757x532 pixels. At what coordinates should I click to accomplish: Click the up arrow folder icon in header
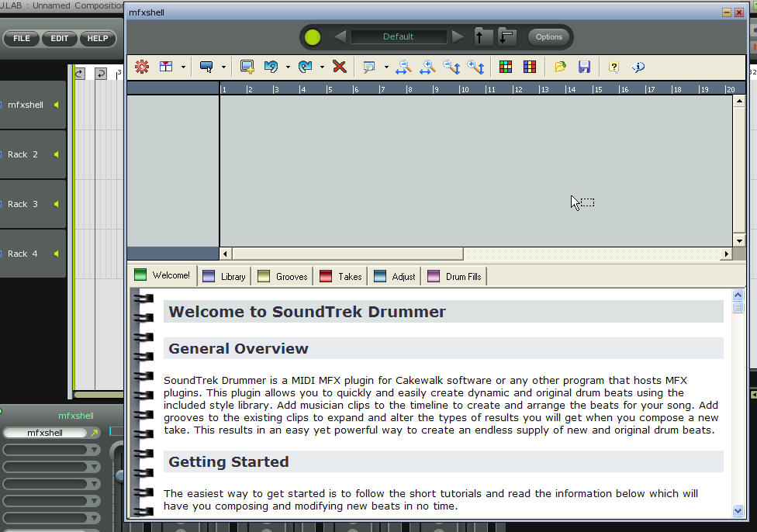[x=482, y=36]
